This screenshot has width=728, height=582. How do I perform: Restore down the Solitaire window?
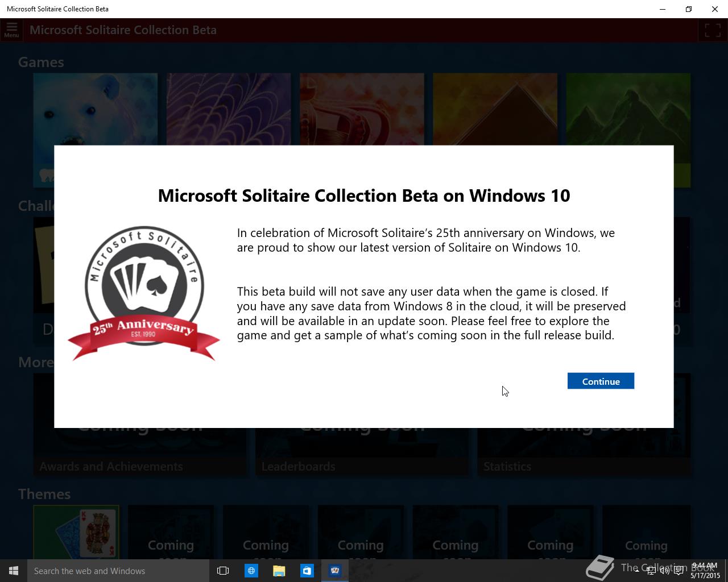point(689,9)
